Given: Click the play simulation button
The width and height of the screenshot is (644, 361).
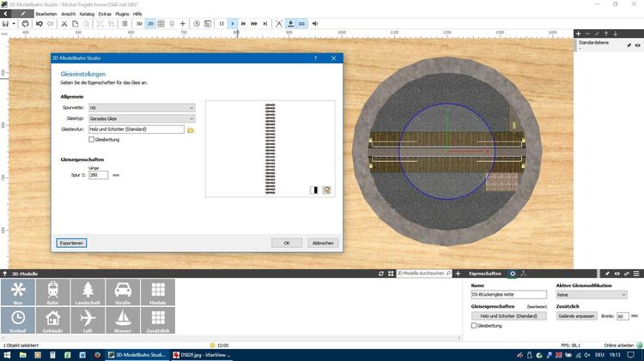Looking at the screenshot, I should click(233, 24).
